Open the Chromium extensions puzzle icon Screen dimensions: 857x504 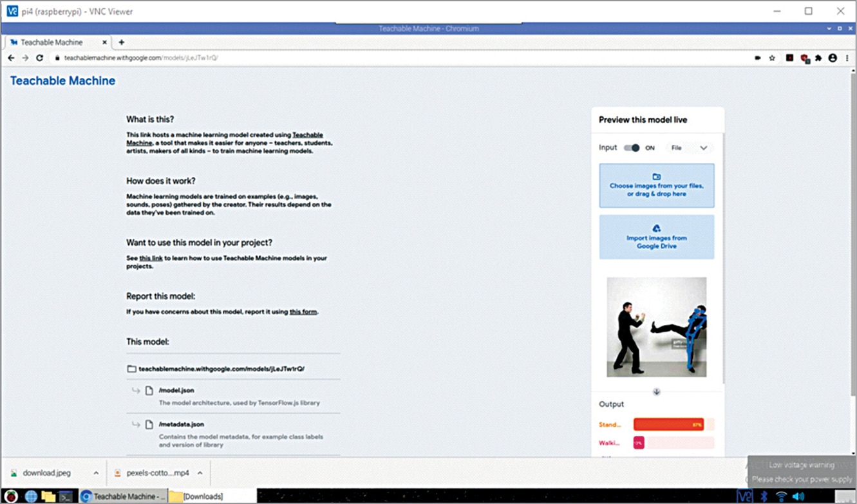point(818,58)
